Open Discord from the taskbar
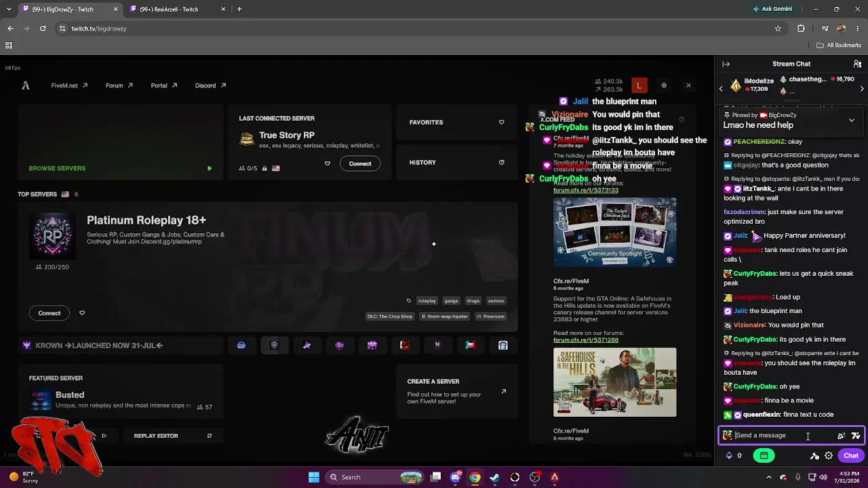Screen dimensions: 868x488 pyautogui.click(x=455, y=477)
